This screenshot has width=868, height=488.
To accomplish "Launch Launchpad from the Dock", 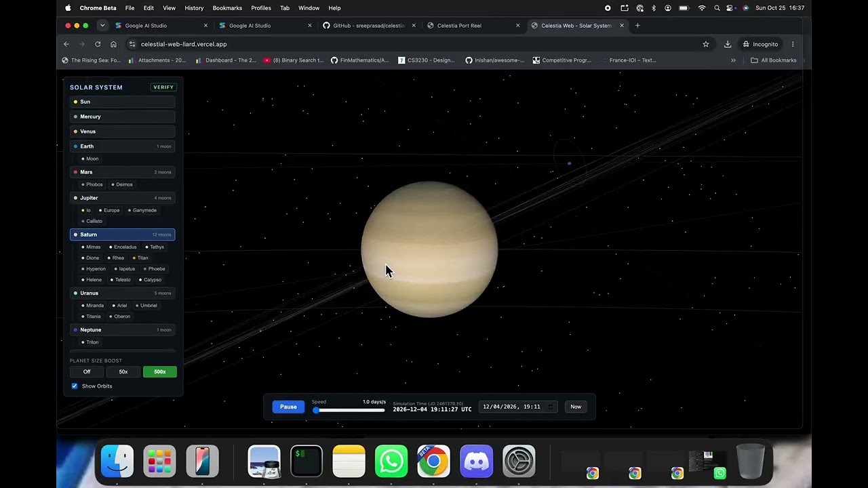I will click(159, 462).
